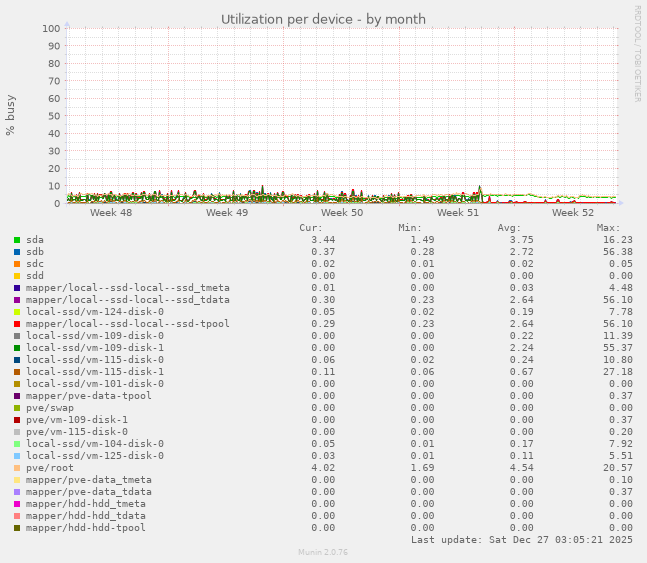This screenshot has height=563, width=647.
Task: Click 'local-ssd/vm-109-disk-1' label
Action: pos(95,348)
